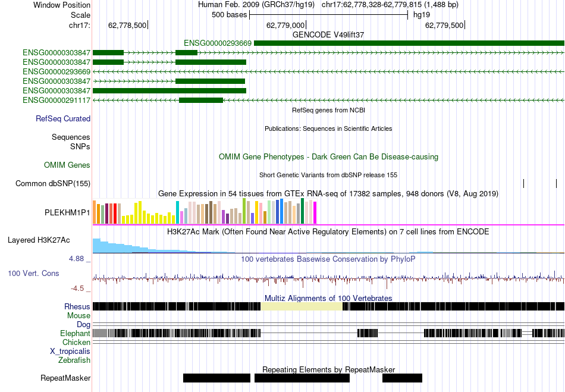Screen dimensions: 565x392
Task: Click the pale yellow gap in the Rhesus alignment
Action: coord(302,306)
